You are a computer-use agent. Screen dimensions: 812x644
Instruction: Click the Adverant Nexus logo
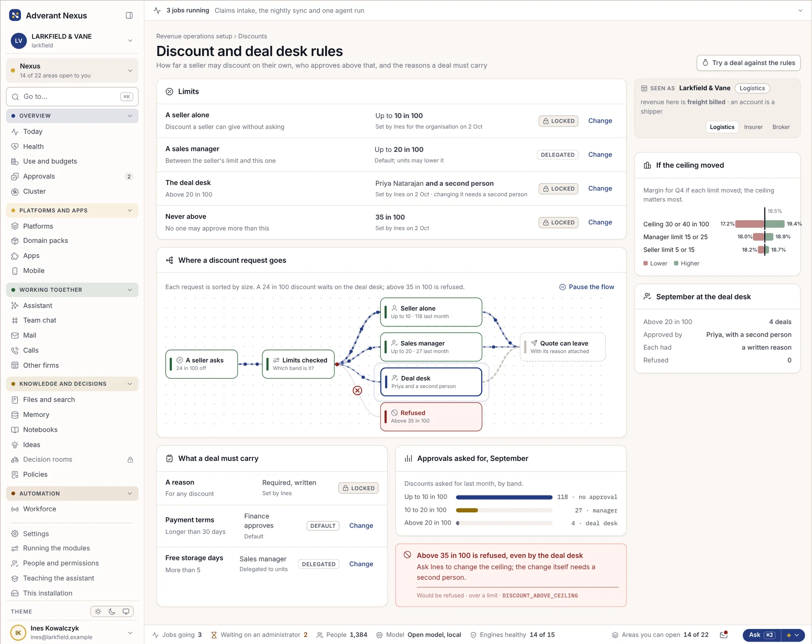pyautogui.click(x=15, y=15)
